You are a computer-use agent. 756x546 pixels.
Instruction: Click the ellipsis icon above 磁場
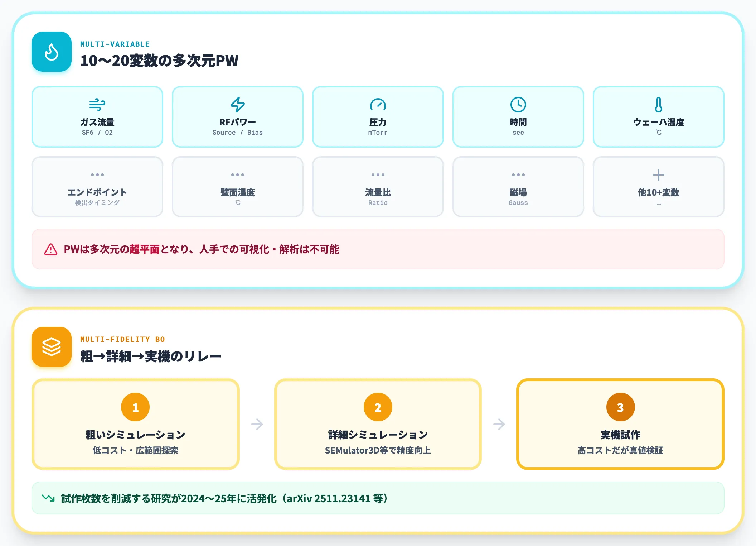[518, 175]
